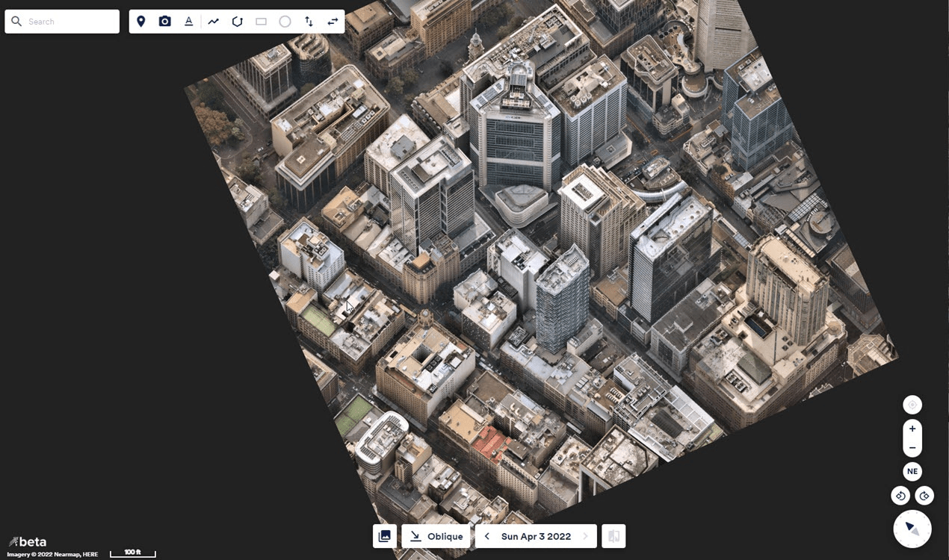Click the 100 ft scale bar

coord(133,553)
